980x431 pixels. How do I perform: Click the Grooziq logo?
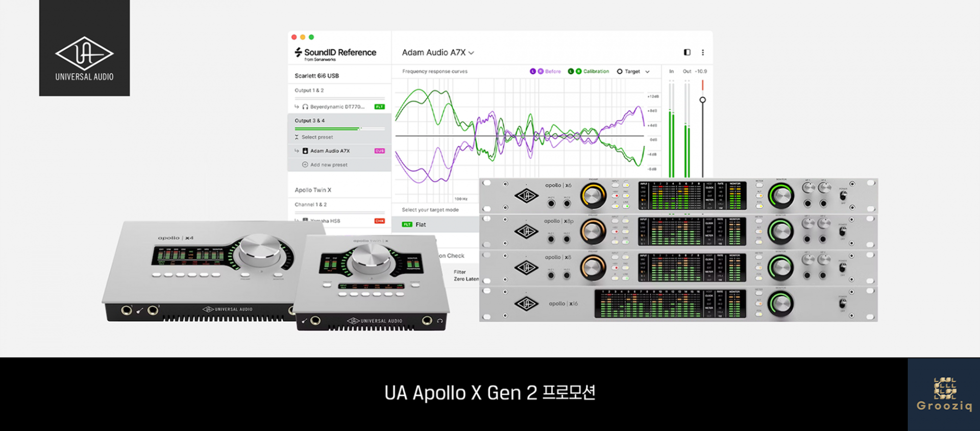coord(944,394)
